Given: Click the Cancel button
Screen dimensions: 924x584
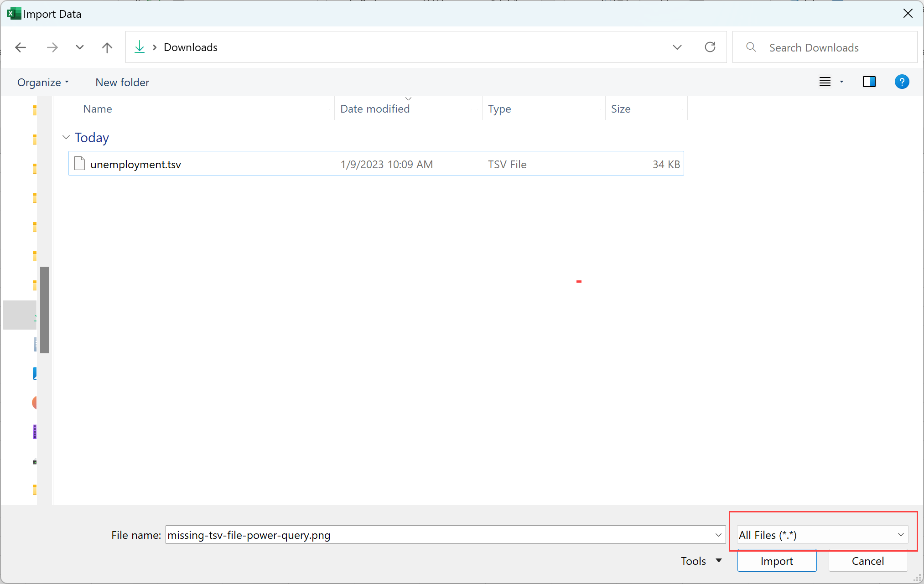Looking at the screenshot, I should tap(867, 561).
